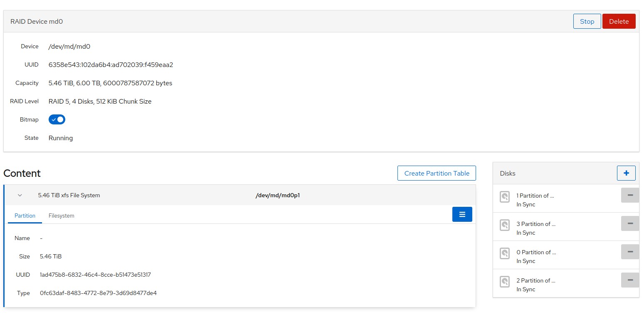Open the '0 Partition of' disk entry

coord(536,252)
